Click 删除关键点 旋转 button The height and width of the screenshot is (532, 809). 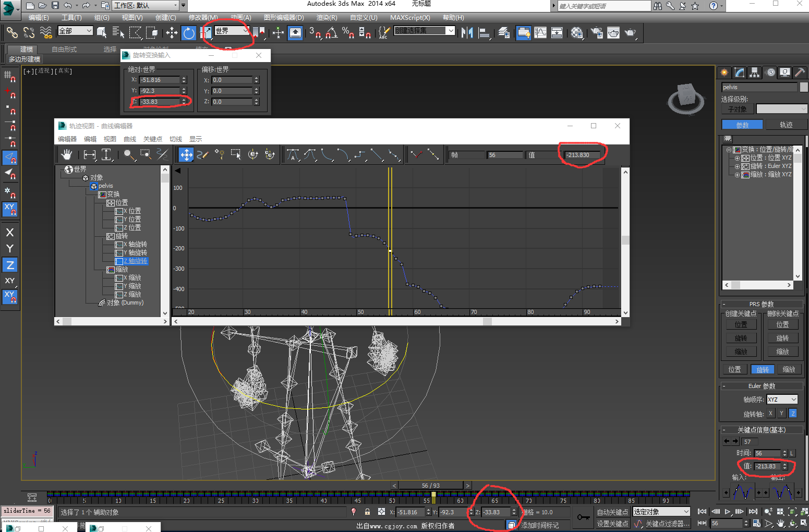click(x=782, y=338)
